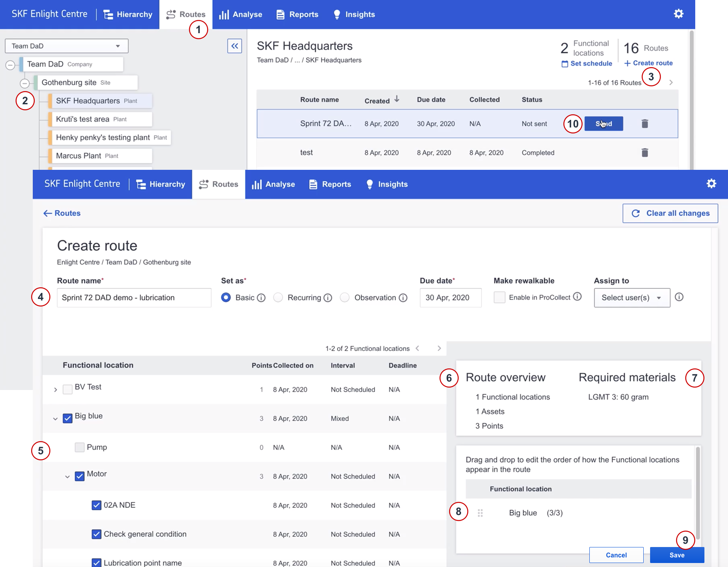The width and height of the screenshot is (728, 567).
Task: Delete the Sprint 72 DA route
Action: [x=644, y=124]
